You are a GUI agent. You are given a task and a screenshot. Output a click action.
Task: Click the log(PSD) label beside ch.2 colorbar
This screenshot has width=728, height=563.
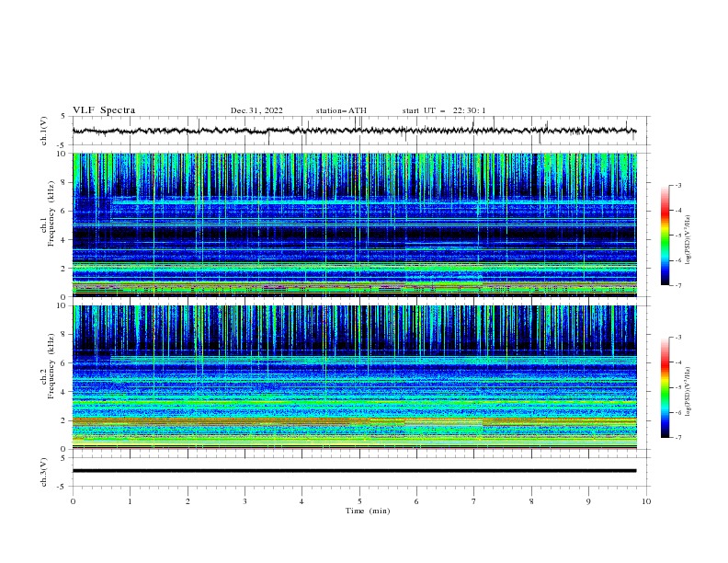coord(688,392)
